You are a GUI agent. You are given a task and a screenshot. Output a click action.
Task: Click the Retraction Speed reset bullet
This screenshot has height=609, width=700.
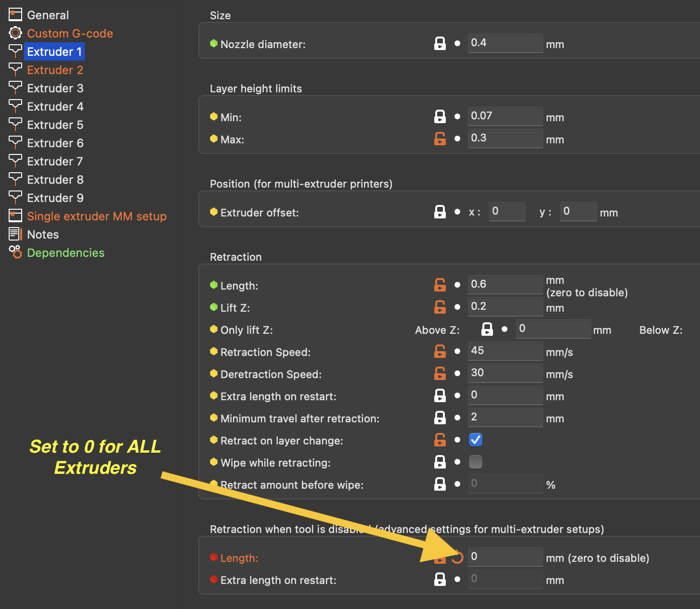pos(457,351)
